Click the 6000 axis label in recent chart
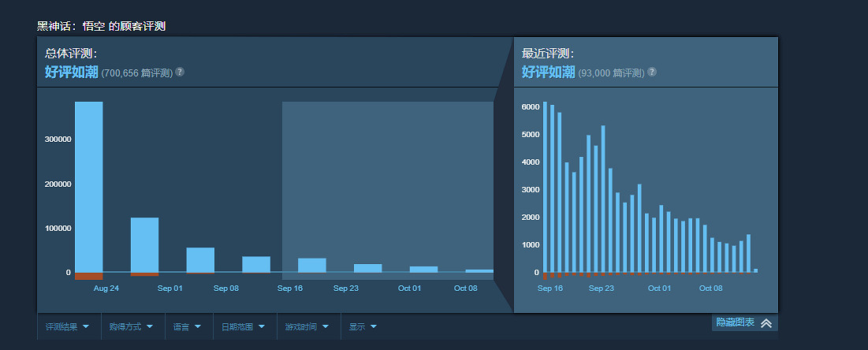 tap(531, 107)
